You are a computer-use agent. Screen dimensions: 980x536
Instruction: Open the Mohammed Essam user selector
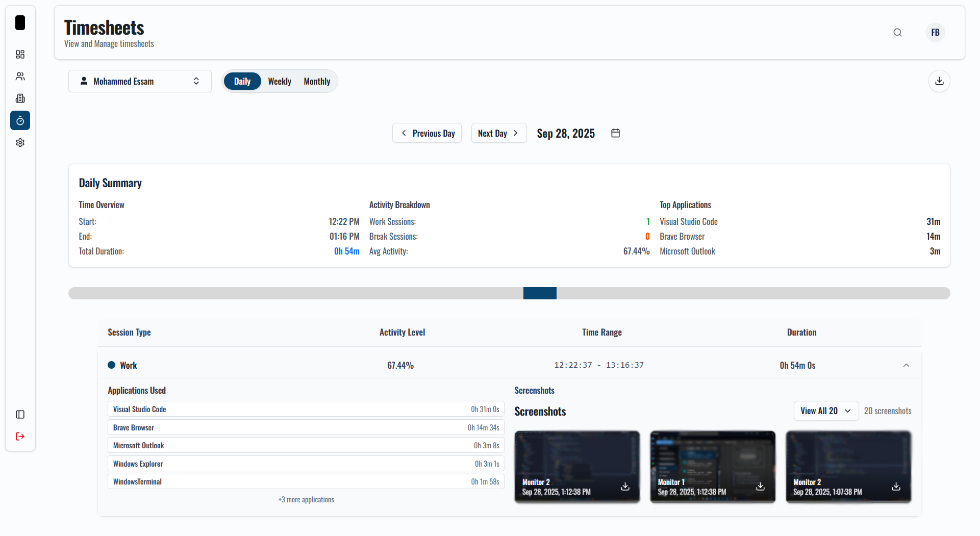[140, 81]
